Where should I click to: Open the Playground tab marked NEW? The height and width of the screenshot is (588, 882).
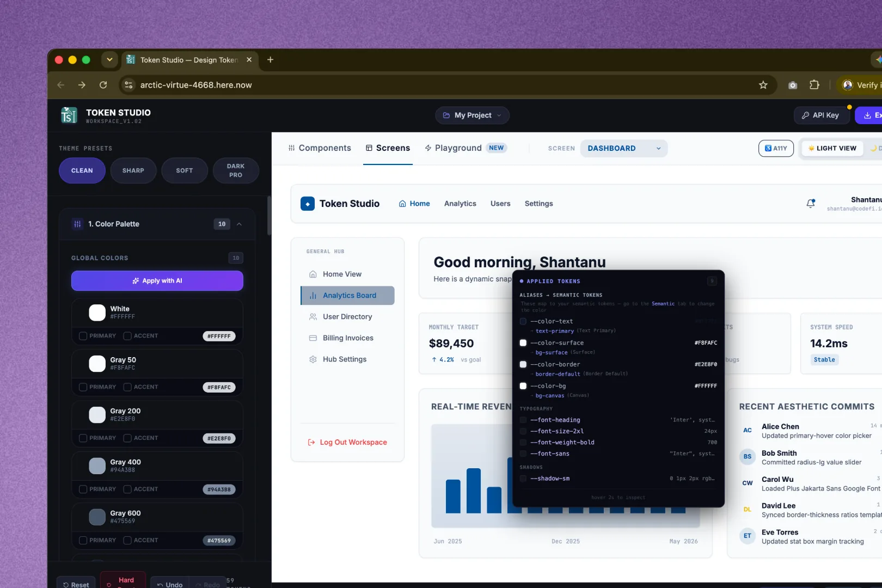click(466, 148)
